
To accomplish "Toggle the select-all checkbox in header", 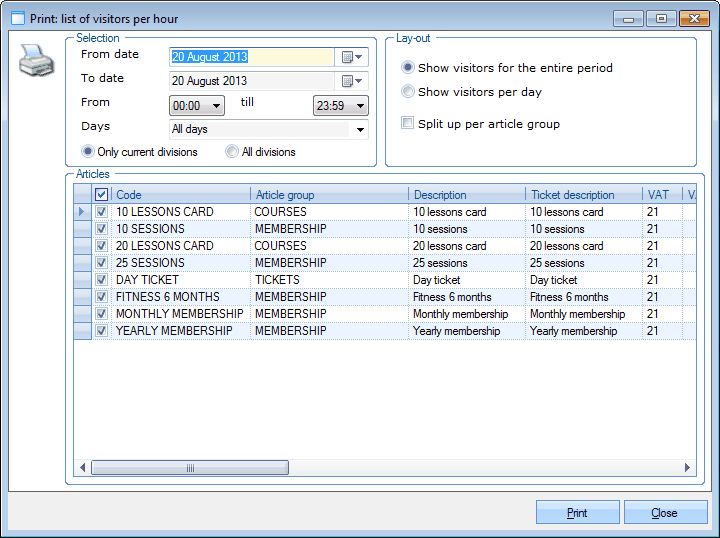I will (x=101, y=195).
